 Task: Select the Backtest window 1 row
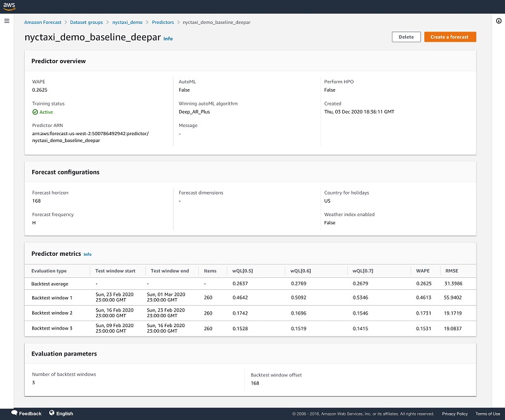[250, 297]
